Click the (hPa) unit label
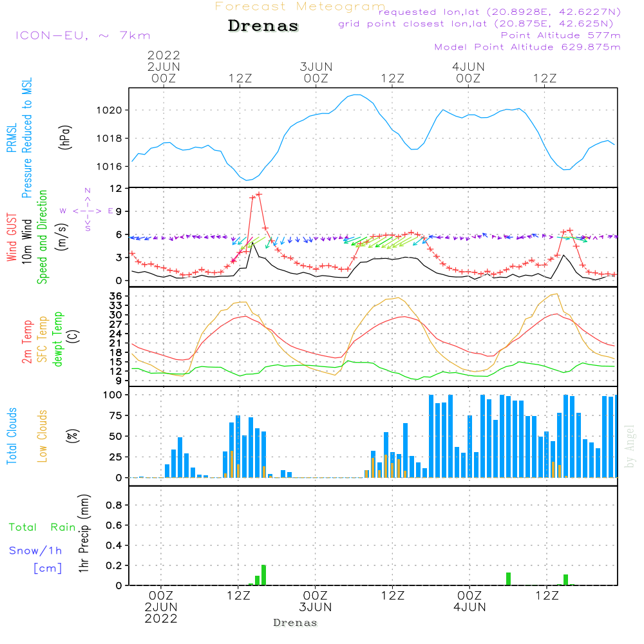The image size is (644, 644). click(65, 137)
